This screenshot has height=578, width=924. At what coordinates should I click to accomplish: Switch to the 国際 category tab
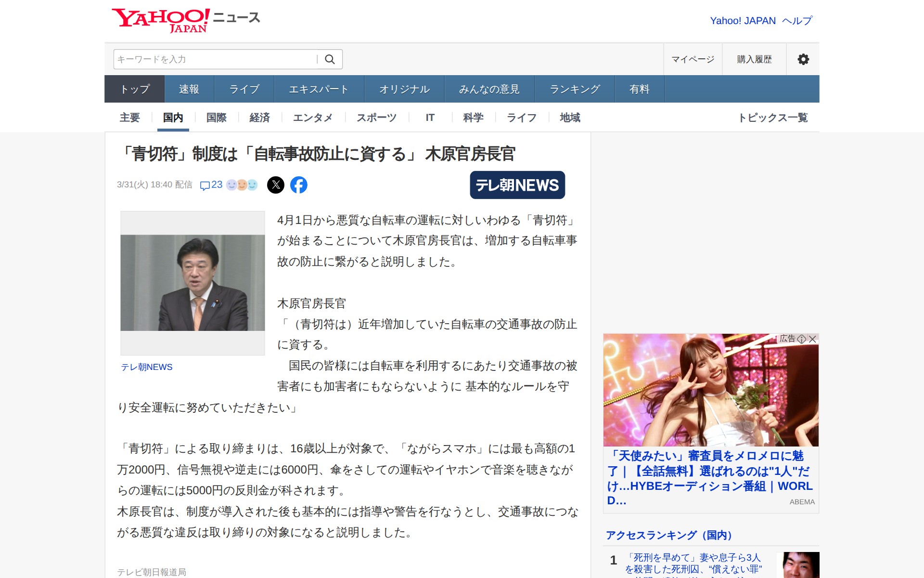coord(216,117)
